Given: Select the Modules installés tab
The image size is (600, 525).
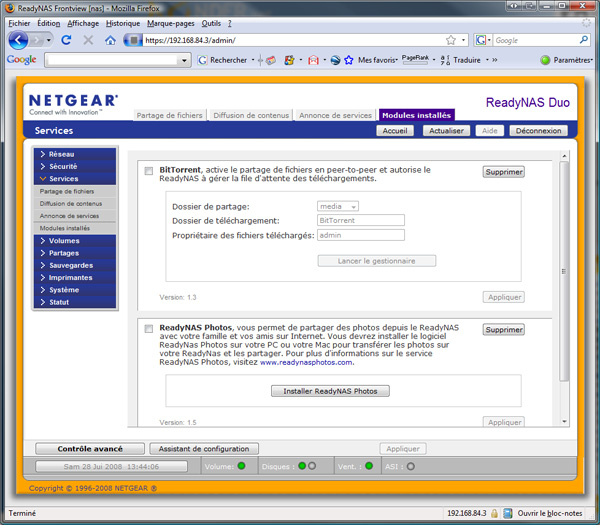Looking at the screenshot, I should point(416,115).
